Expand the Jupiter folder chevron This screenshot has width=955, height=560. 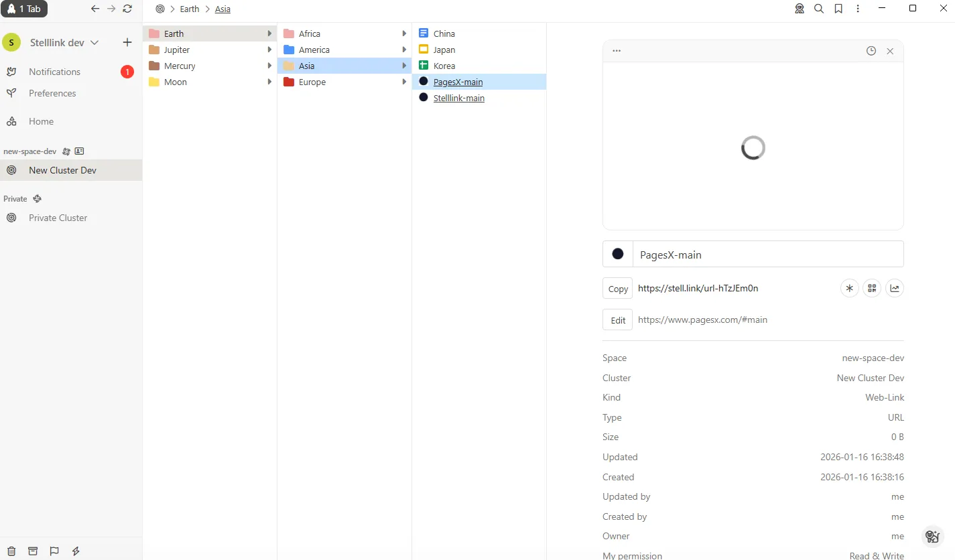coord(269,49)
